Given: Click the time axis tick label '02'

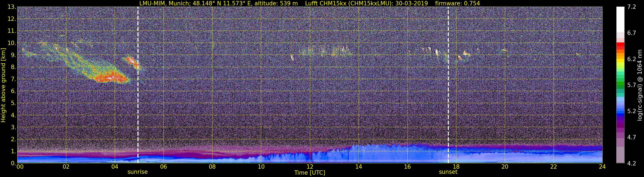Looking at the screenshot, I should click(66, 167).
